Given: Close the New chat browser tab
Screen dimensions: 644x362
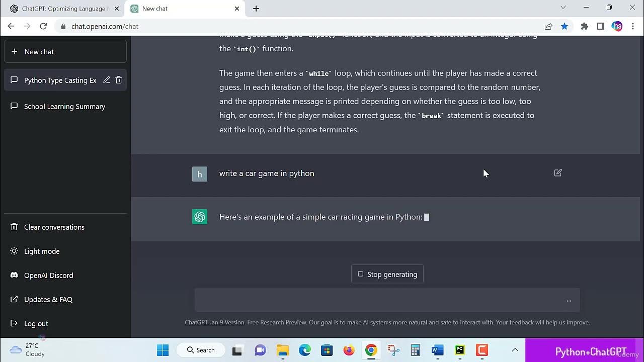Looking at the screenshot, I should pyautogui.click(x=237, y=9).
